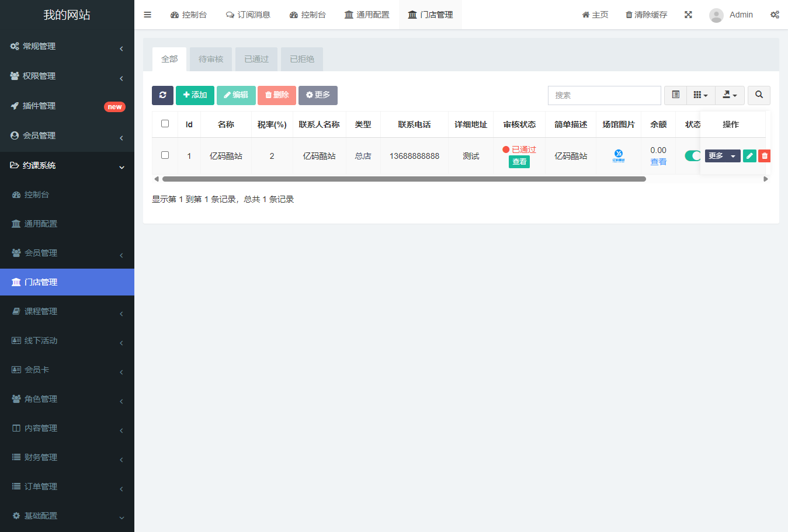Switch to the 已通过 tab
The width and height of the screenshot is (788, 532).
[256, 59]
